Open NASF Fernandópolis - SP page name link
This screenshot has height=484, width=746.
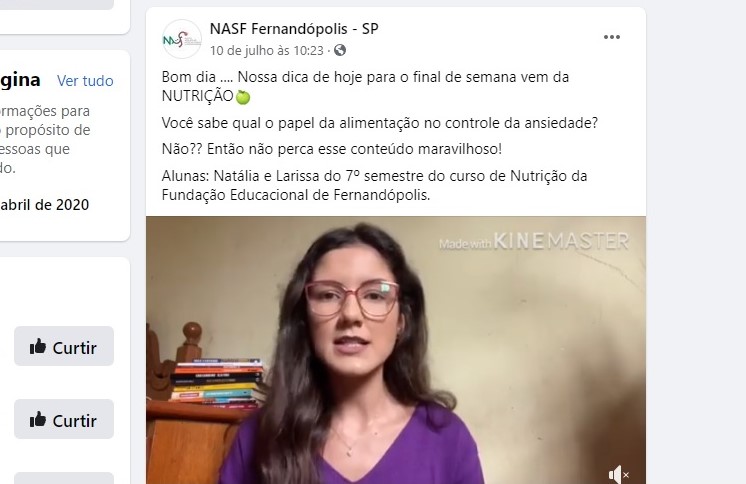[x=294, y=29]
